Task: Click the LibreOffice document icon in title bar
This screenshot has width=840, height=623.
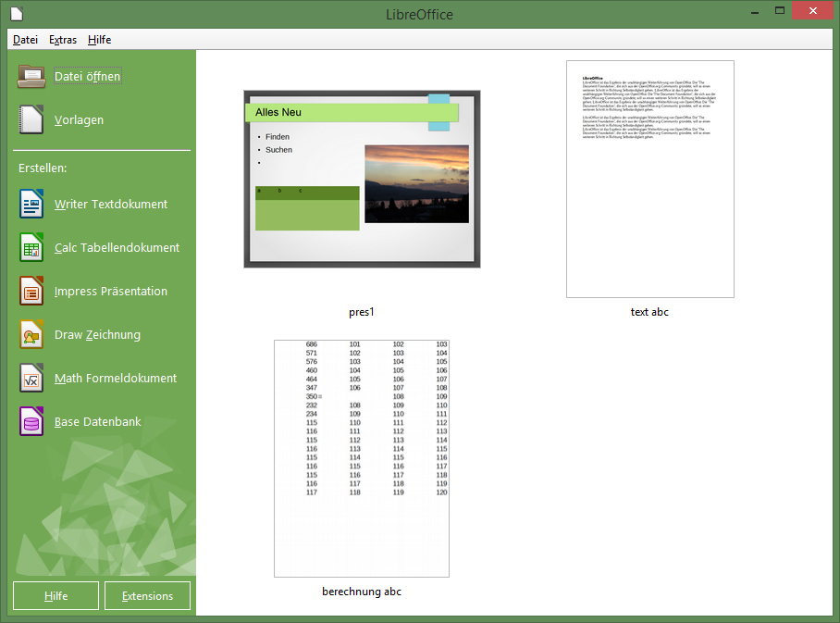Action: (17, 13)
